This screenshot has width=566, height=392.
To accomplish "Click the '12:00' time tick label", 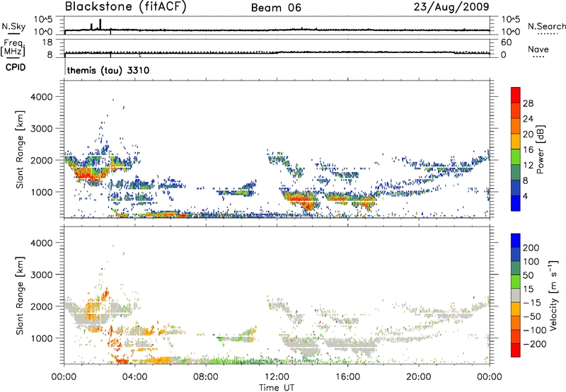I will 277,377.
